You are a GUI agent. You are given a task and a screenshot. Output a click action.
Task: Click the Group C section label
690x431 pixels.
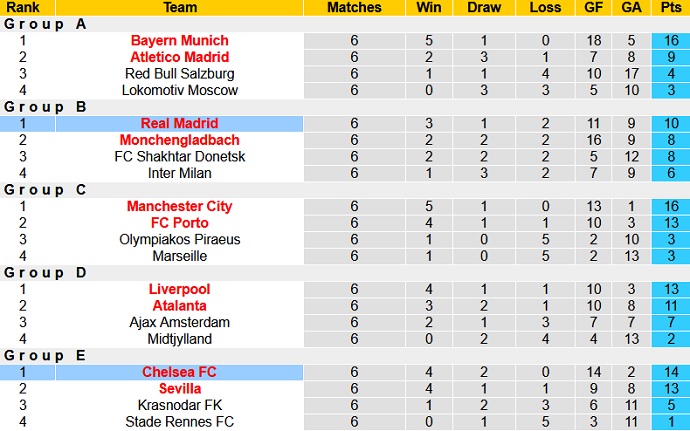coord(45,190)
